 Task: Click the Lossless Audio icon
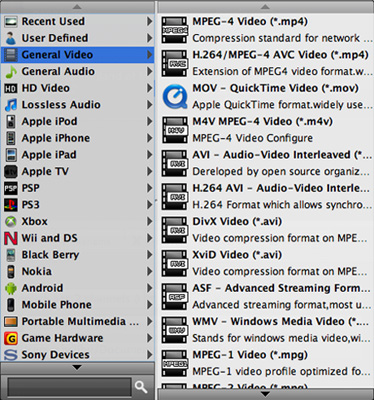click(11, 105)
